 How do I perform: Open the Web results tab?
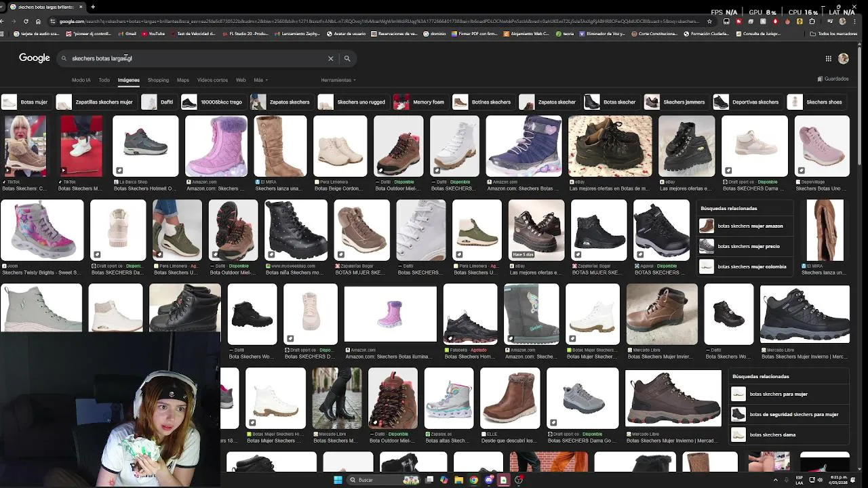click(x=241, y=80)
